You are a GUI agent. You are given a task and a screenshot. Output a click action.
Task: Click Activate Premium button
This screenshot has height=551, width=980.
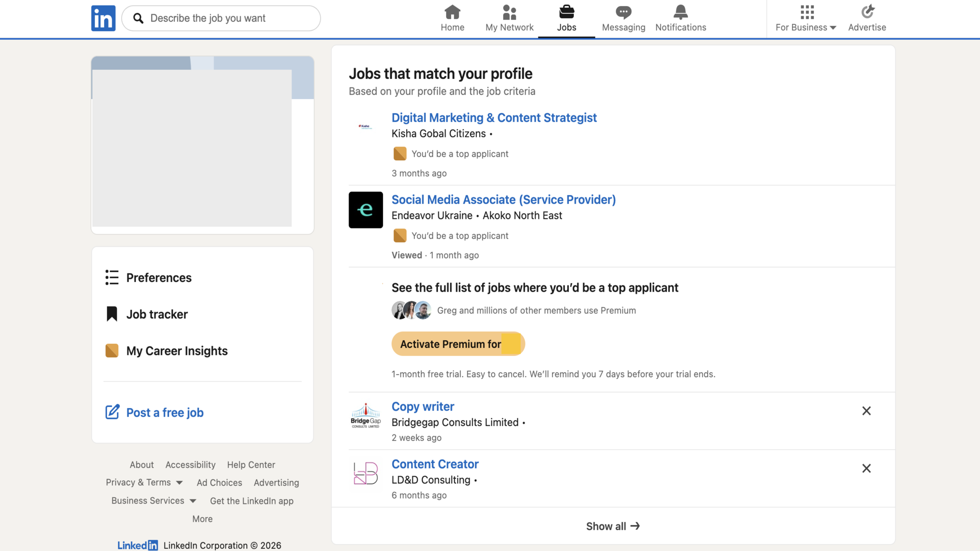pyautogui.click(x=458, y=344)
